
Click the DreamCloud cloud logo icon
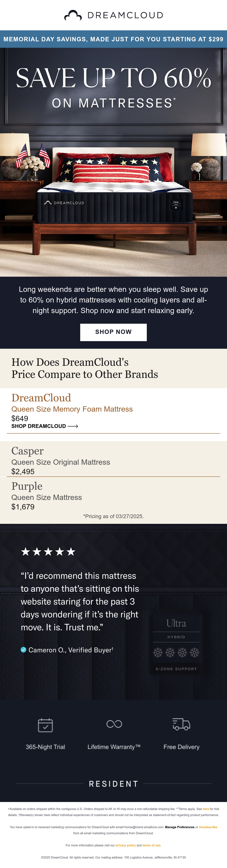(73, 15)
